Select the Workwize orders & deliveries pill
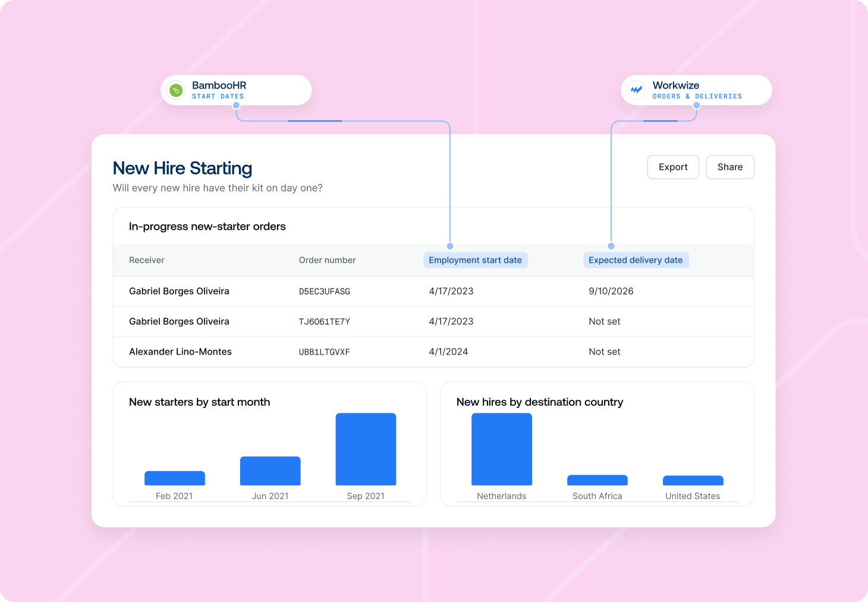 [696, 90]
